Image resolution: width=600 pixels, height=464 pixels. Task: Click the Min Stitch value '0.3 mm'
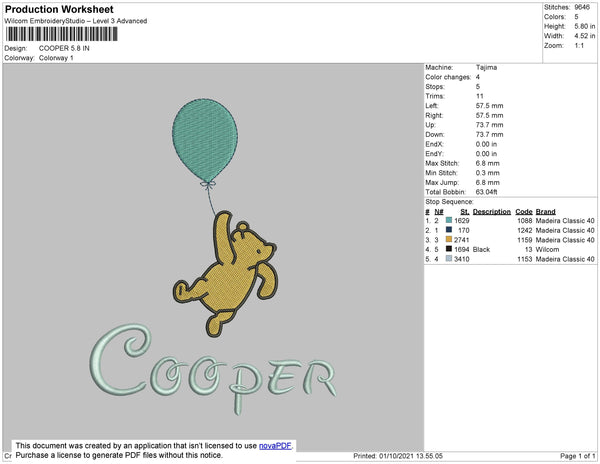(x=488, y=173)
